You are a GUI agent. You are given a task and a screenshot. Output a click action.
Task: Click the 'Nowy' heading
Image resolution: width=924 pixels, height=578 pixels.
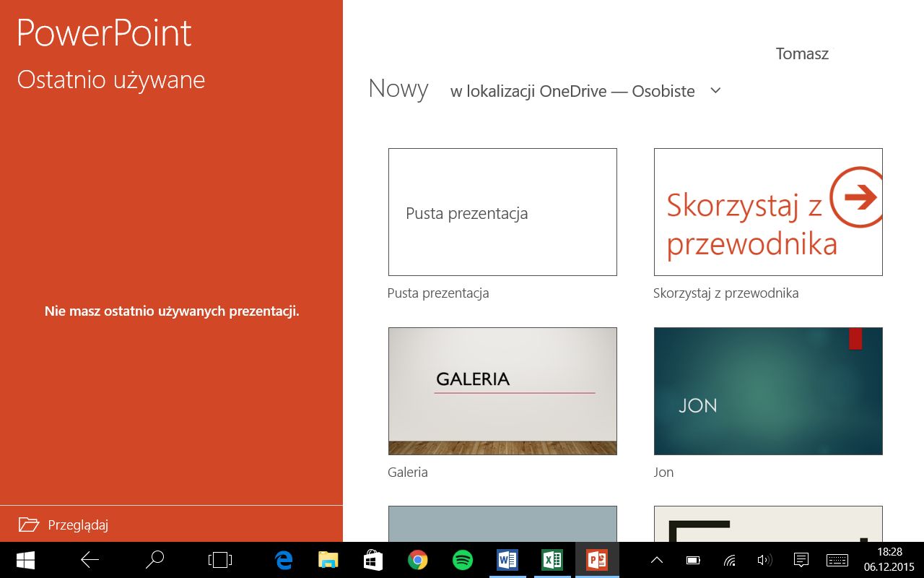[398, 89]
